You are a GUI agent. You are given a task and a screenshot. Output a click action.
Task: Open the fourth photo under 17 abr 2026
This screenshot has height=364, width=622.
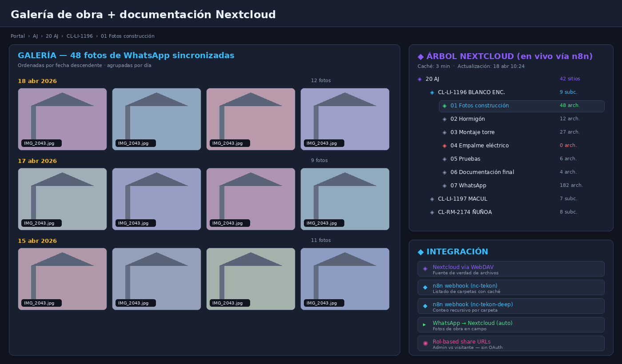click(345, 199)
